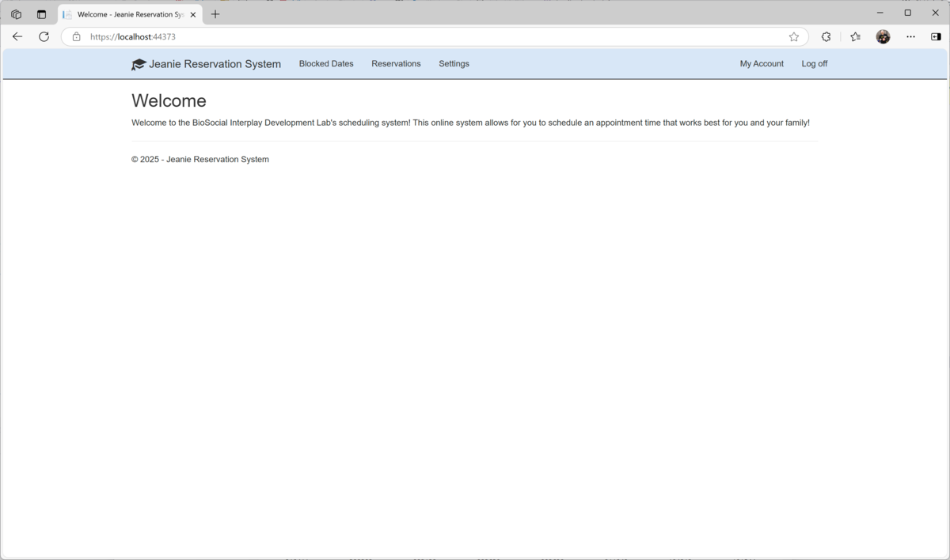Refresh the page with the reload icon
Image resolution: width=950 pixels, height=560 pixels.
(x=44, y=36)
